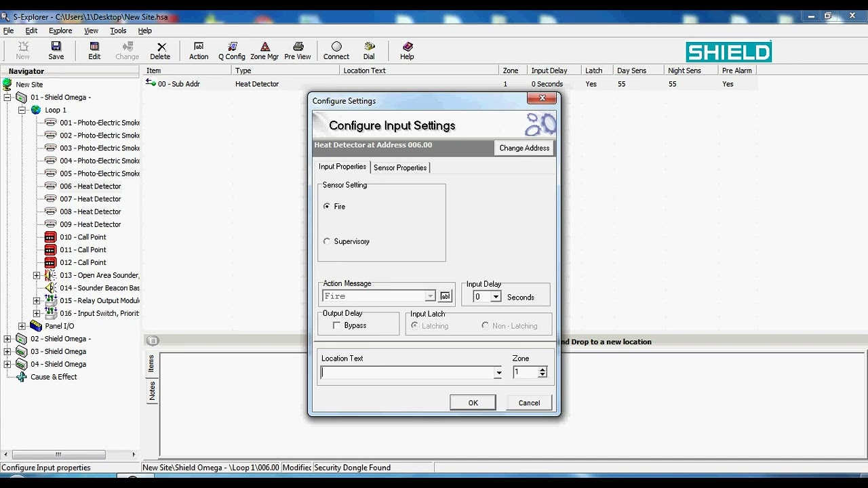Click the Save toolbar icon
Viewport: 868px width, 488px height.
pyautogui.click(x=56, y=50)
